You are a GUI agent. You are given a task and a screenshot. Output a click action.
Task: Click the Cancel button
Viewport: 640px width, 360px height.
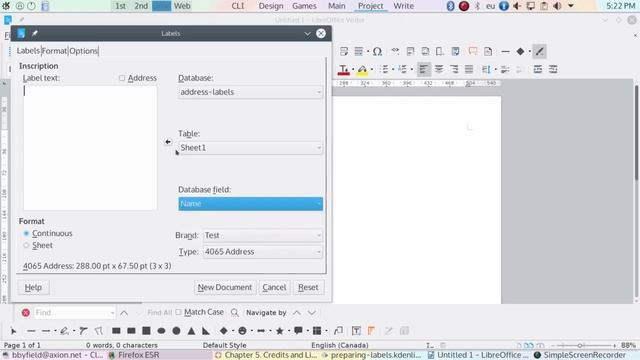(274, 287)
